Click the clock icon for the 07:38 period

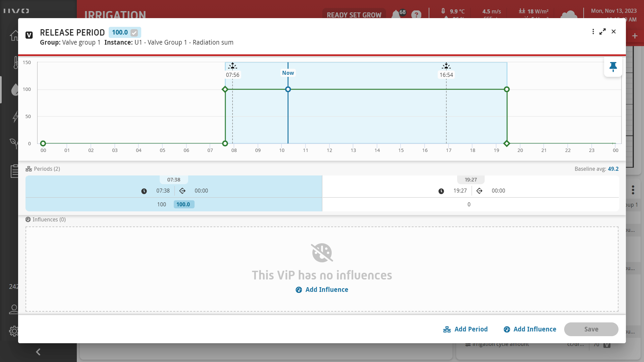tap(144, 191)
